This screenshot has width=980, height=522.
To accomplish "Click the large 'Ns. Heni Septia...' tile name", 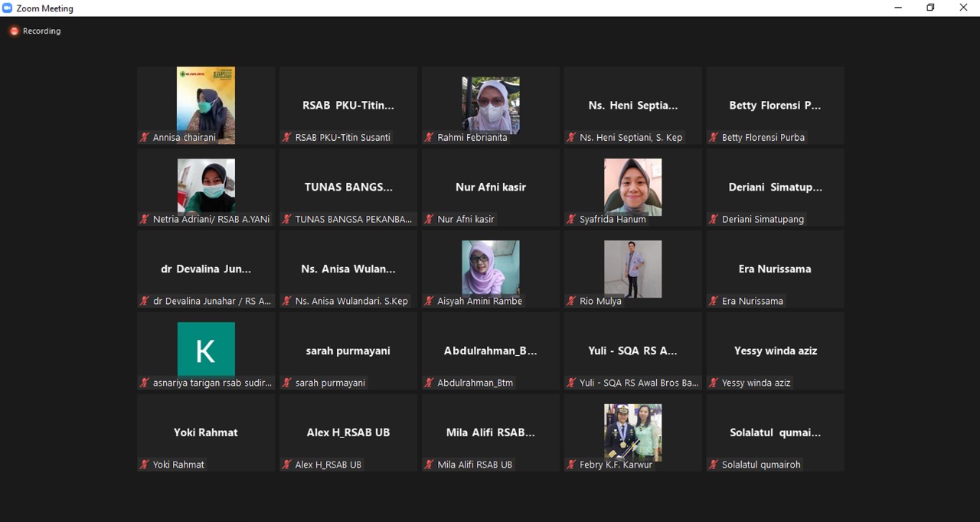I will (x=633, y=105).
